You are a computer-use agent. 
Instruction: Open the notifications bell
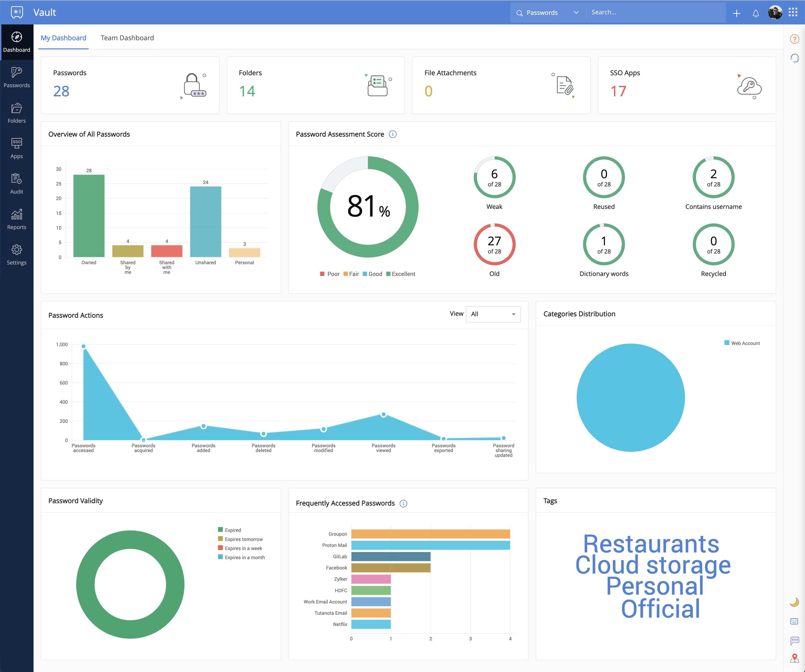(x=756, y=13)
